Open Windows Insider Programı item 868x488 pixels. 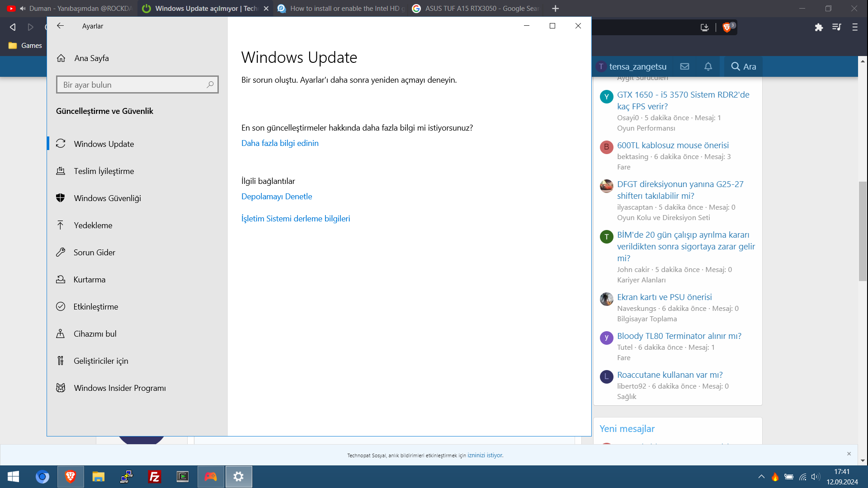coord(119,388)
